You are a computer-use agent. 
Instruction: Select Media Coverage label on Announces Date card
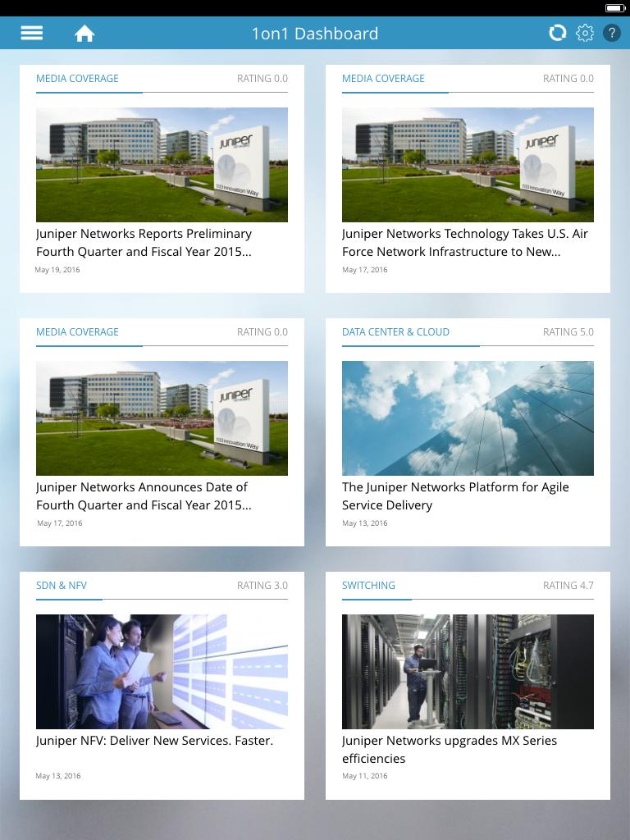(77, 331)
